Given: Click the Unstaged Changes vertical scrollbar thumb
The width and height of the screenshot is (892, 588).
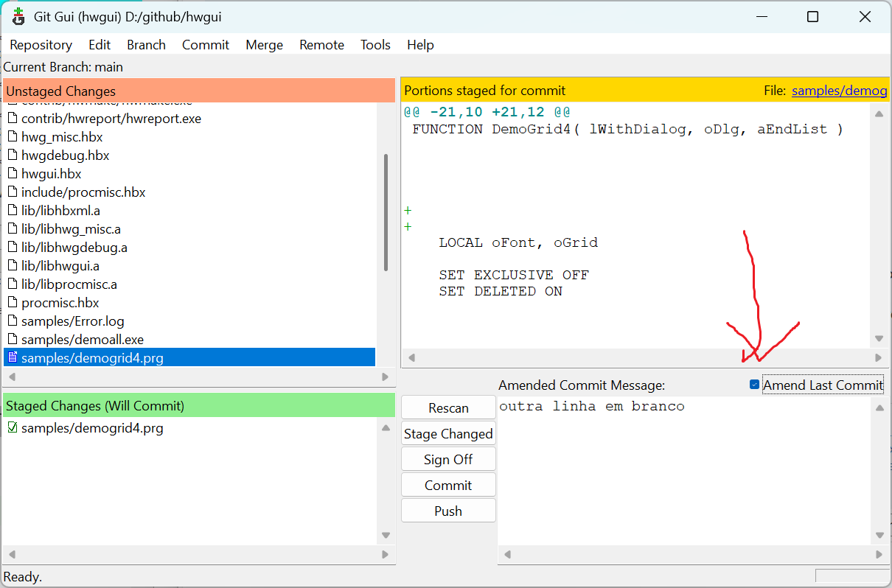Looking at the screenshot, I should pos(386,212).
